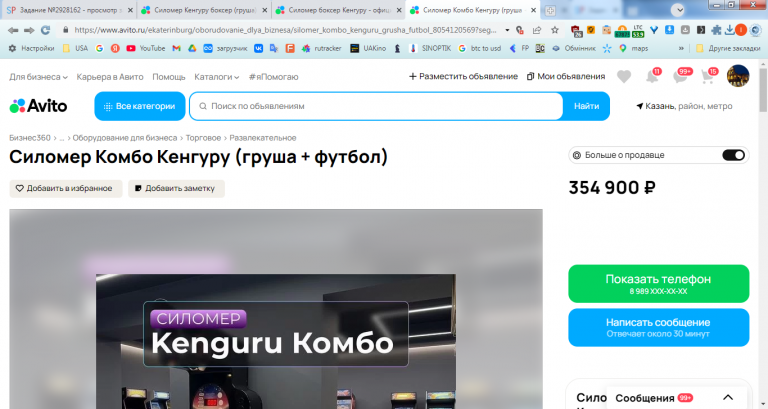The image size is (768, 409).
Task: Open the Google Drive bookmark icon
Action: (x=192, y=48)
